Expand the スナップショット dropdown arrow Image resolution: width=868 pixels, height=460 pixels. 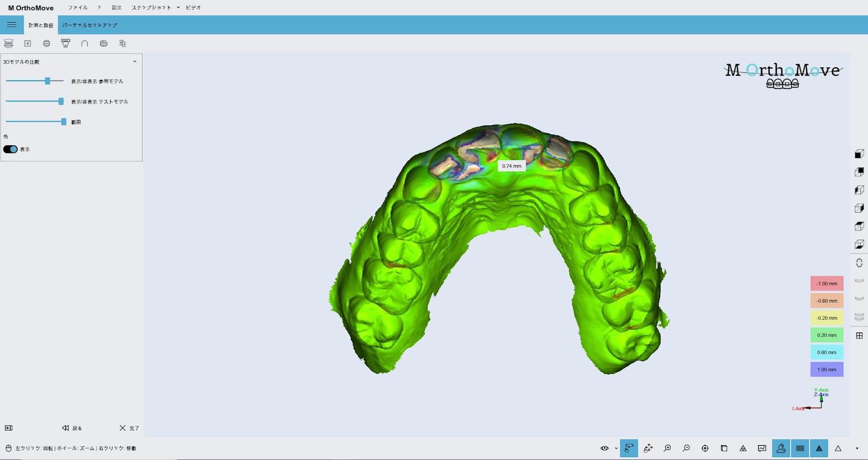178,8
